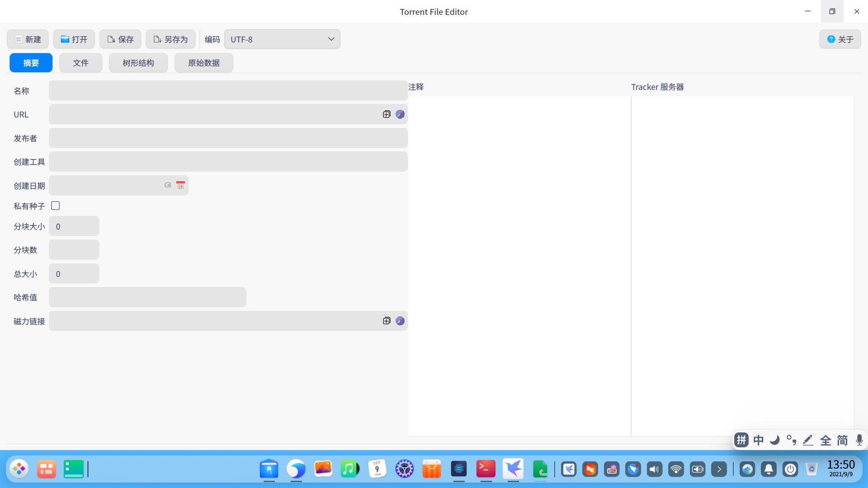Click the copy icon in URL field

tap(387, 114)
